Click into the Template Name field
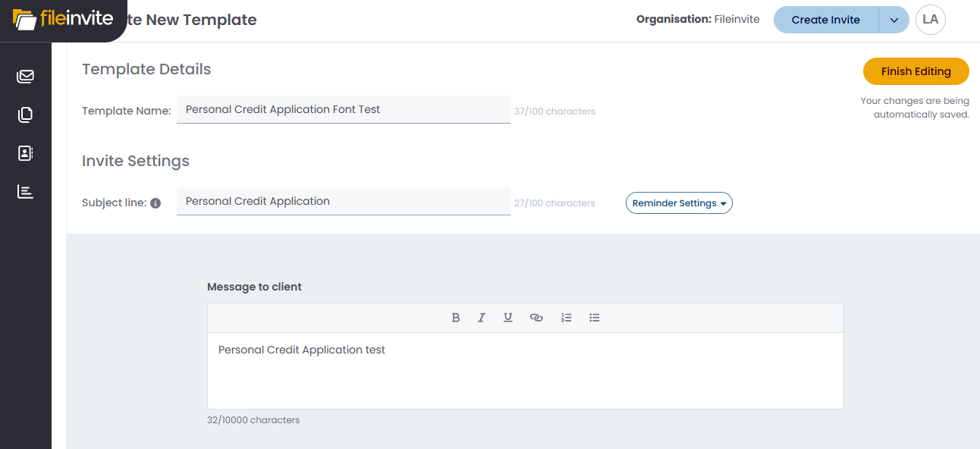Viewport: 980px width, 449px height. pyautogui.click(x=343, y=109)
